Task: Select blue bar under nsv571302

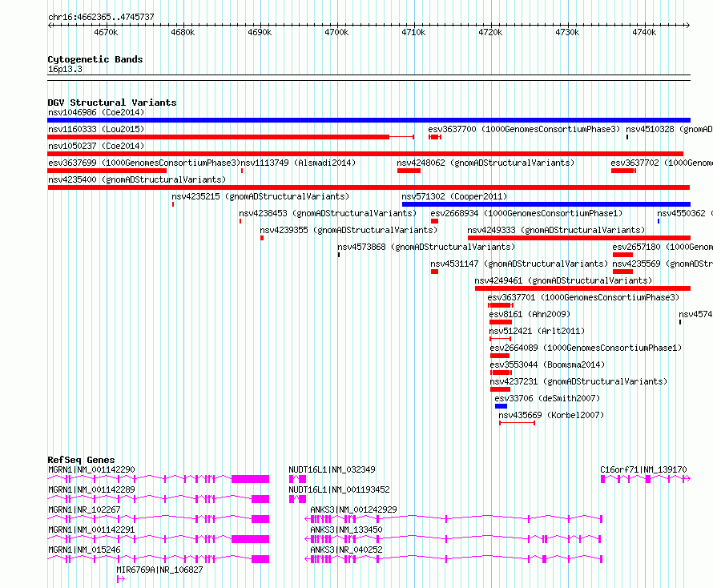Action: point(546,204)
